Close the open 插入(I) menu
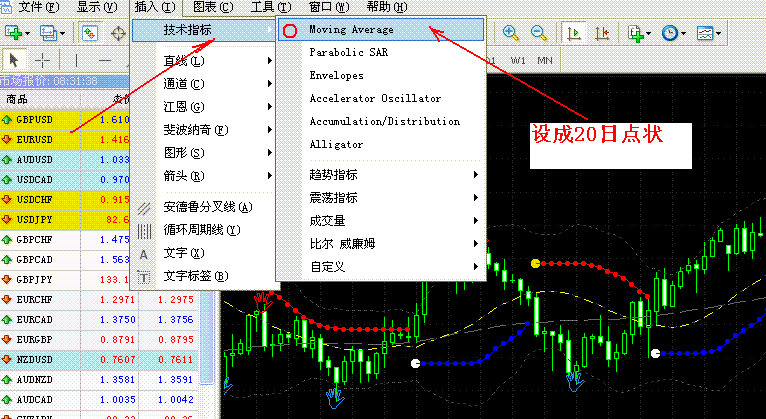Image resolution: width=766 pixels, height=419 pixels. pos(154,7)
